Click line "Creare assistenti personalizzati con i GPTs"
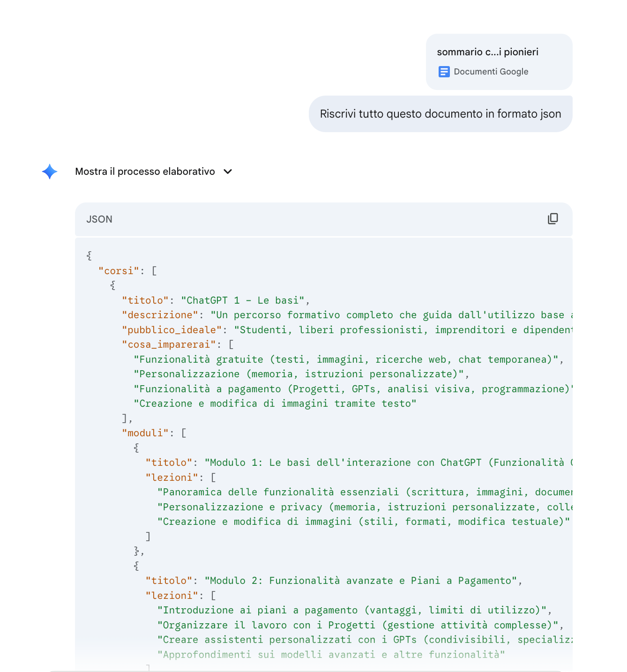627x672 pixels. pyautogui.click(x=365, y=640)
